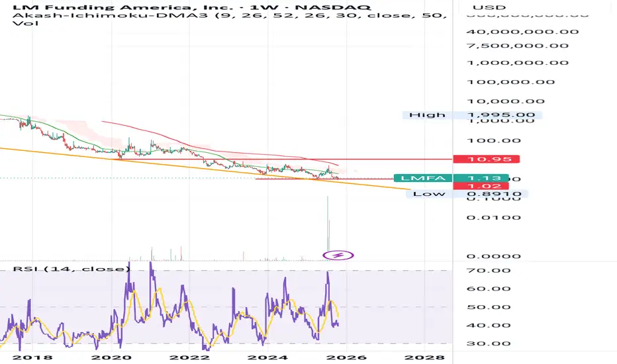
Task: Open the RSI (14, close) legend
Action: click(x=71, y=269)
